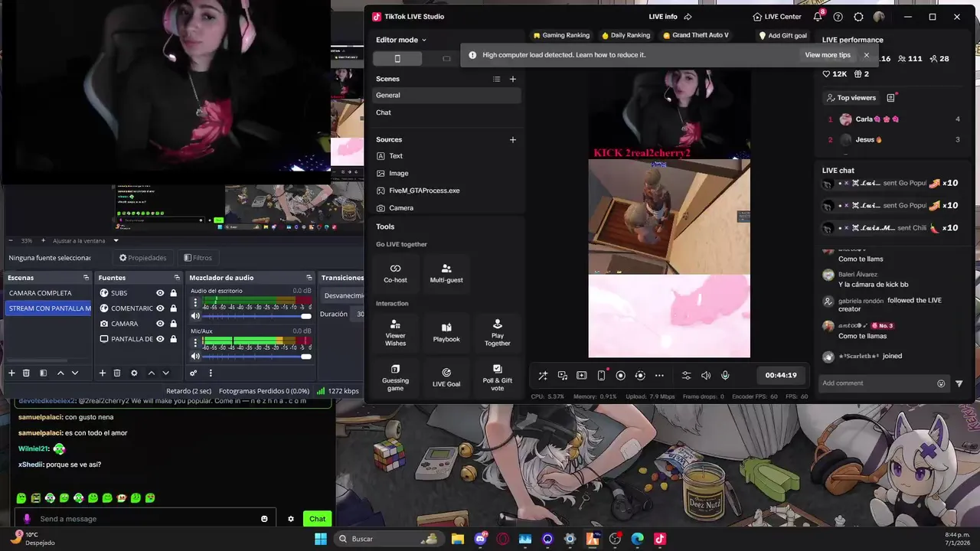The image size is (980, 551).
Task: Open OBS source properties gear icon
Action: [x=134, y=373]
